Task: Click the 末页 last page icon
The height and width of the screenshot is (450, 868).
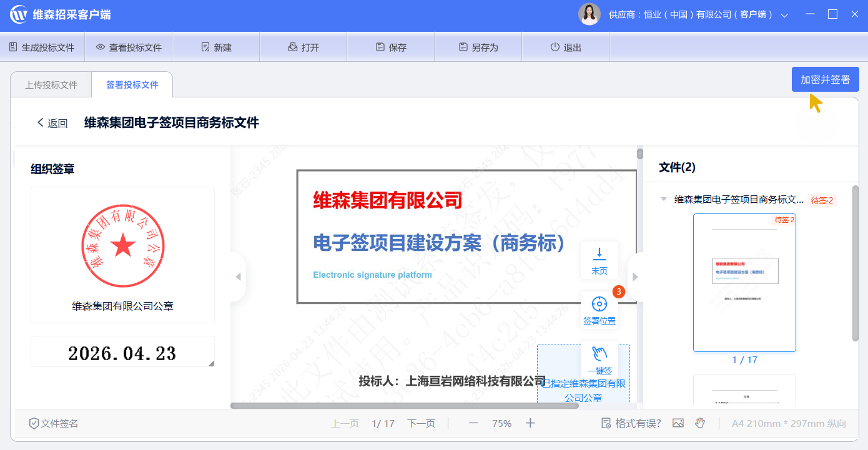Action: [x=599, y=253]
